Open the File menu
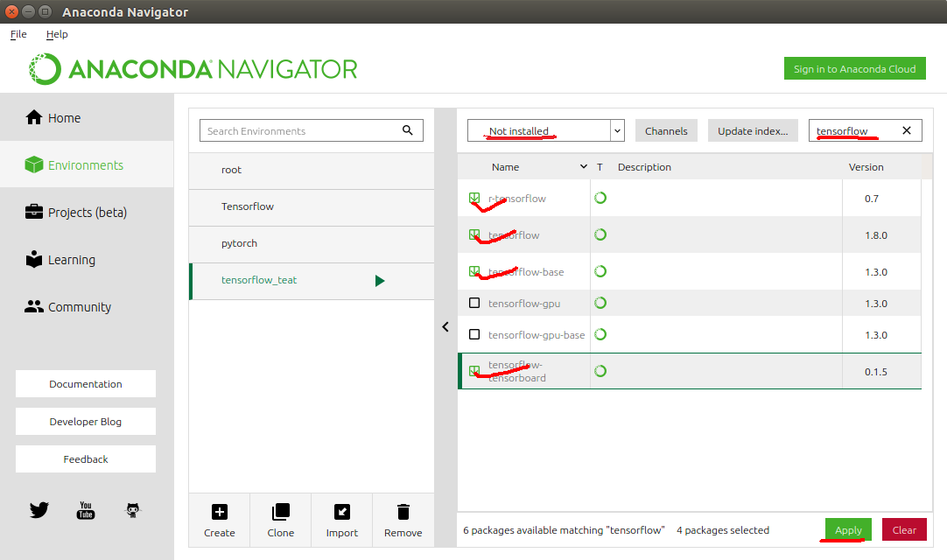Screen dimensions: 947x560 (18, 34)
